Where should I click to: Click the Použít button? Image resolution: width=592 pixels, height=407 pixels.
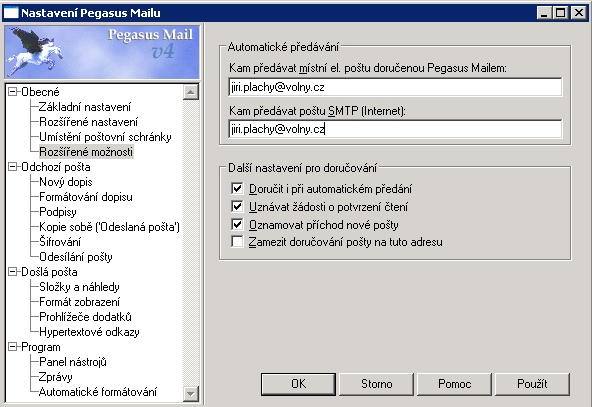[532, 384]
